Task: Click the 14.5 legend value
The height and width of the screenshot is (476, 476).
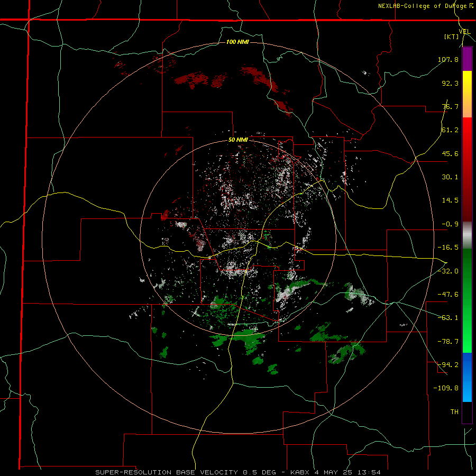Action: pyautogui.click(x=450, y=200)
